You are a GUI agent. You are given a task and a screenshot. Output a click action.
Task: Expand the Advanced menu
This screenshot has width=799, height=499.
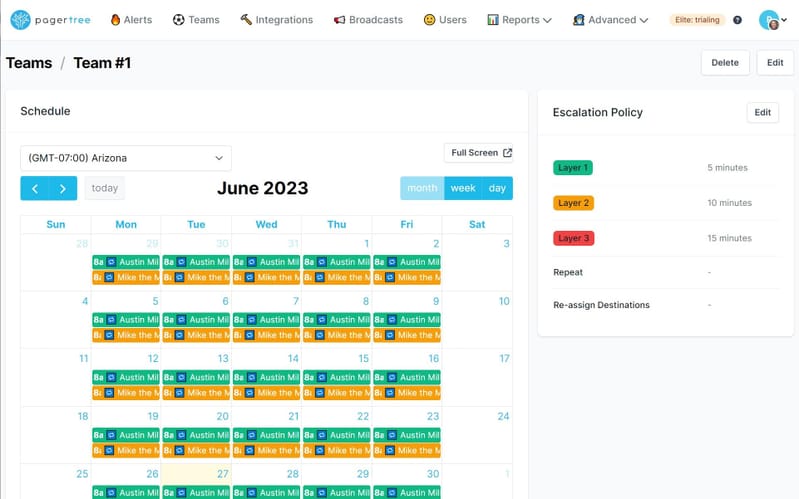[611, 19]
